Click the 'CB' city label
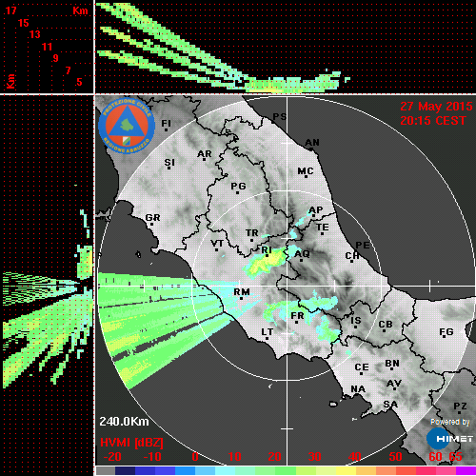This screenshot has height=476, width=476. pyautogui.click(x=386, y=325)
